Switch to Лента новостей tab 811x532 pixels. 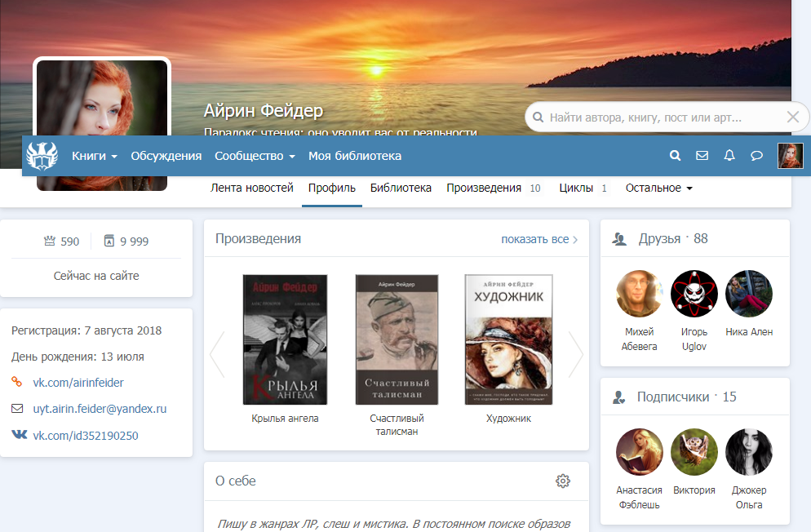pos(251,188)
